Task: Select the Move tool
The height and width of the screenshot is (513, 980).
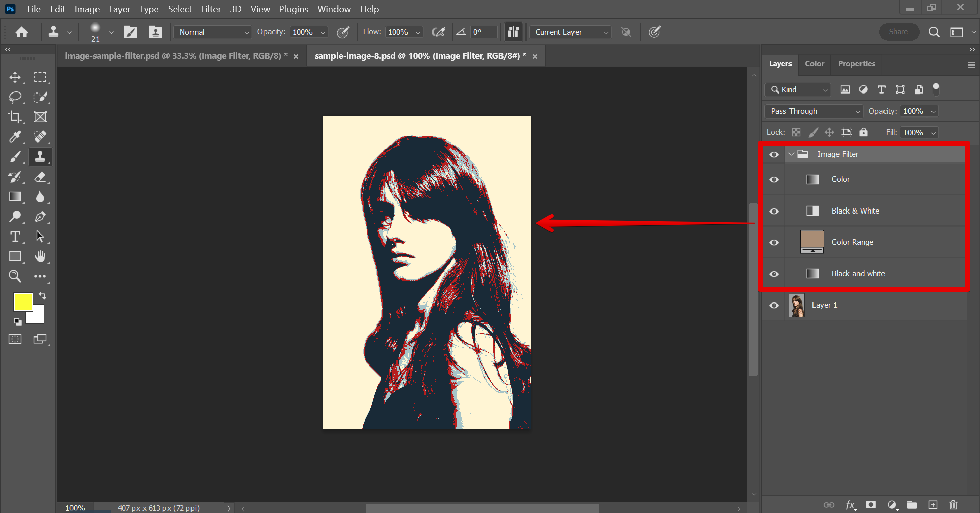Action: 15,77
